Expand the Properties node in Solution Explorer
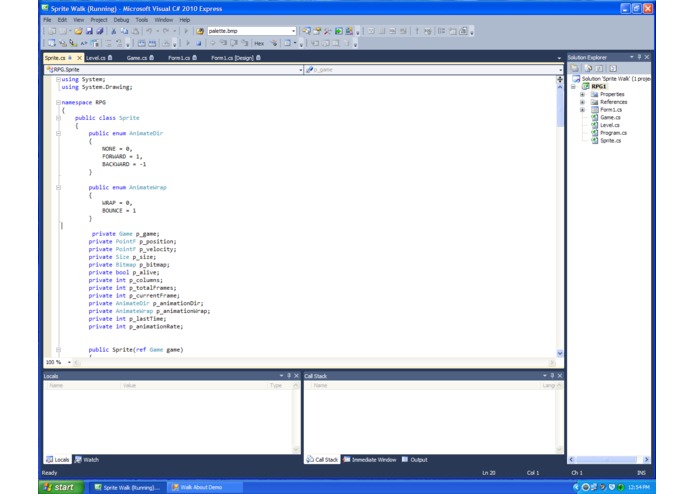 point(582,94)
